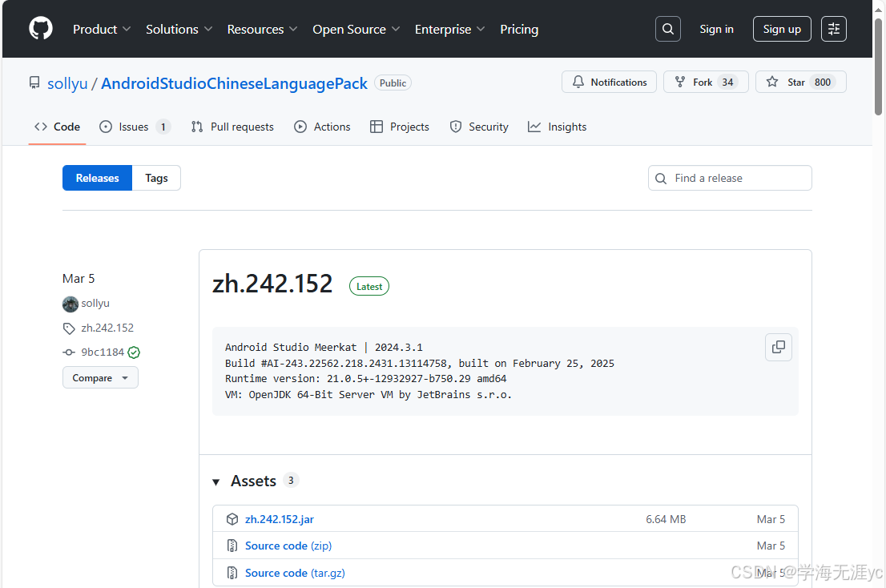Open the Actions tab
The height and width of the screenshot is (588, 886).
pos(322,127)
